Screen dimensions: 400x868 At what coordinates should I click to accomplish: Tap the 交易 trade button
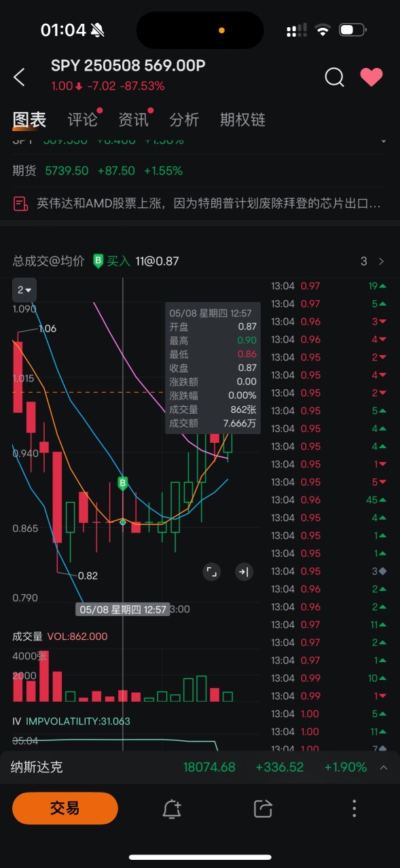pyautogui.click(x=65, y=808)
